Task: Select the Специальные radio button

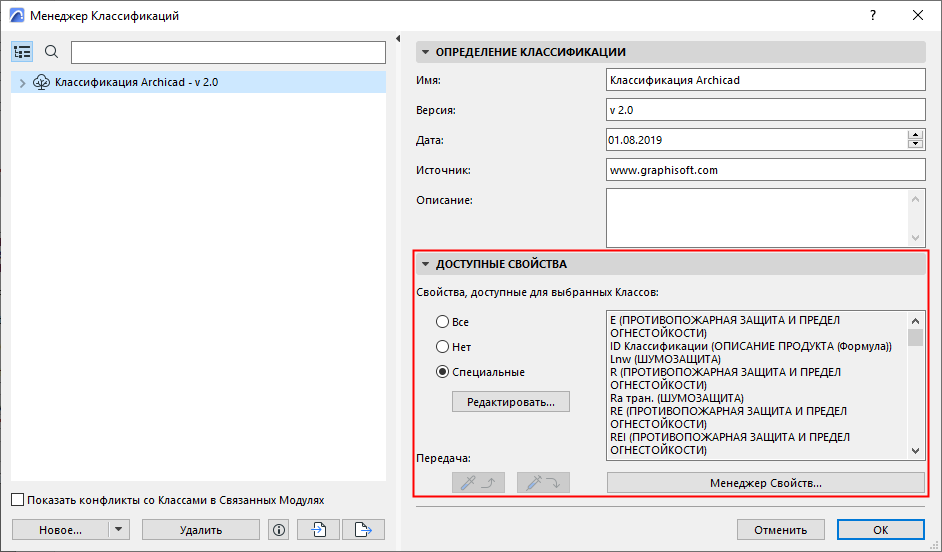Action: pyautogui.click(x=442, y=372)
